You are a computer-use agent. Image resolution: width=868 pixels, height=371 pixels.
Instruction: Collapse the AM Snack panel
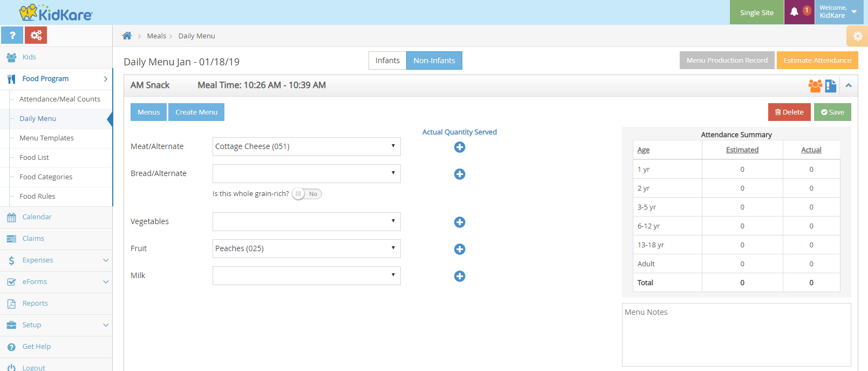[849, 85]
